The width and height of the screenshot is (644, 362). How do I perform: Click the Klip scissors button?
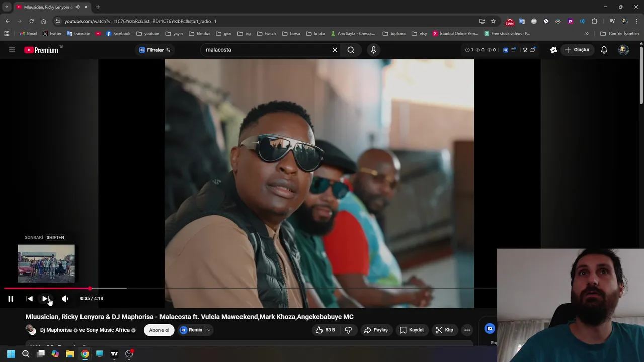444,330
